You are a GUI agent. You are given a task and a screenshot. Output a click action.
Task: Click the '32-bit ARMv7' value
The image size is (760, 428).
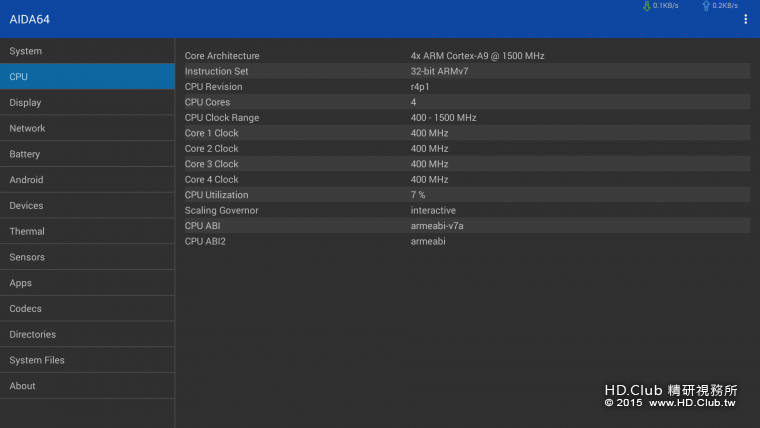click(x=439, y=71)
